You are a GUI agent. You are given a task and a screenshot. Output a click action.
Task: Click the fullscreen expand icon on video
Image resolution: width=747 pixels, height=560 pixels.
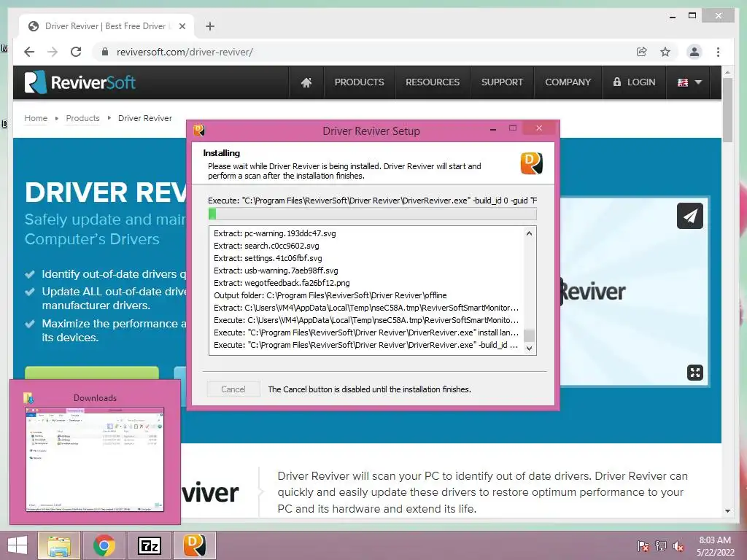(695, 373)
